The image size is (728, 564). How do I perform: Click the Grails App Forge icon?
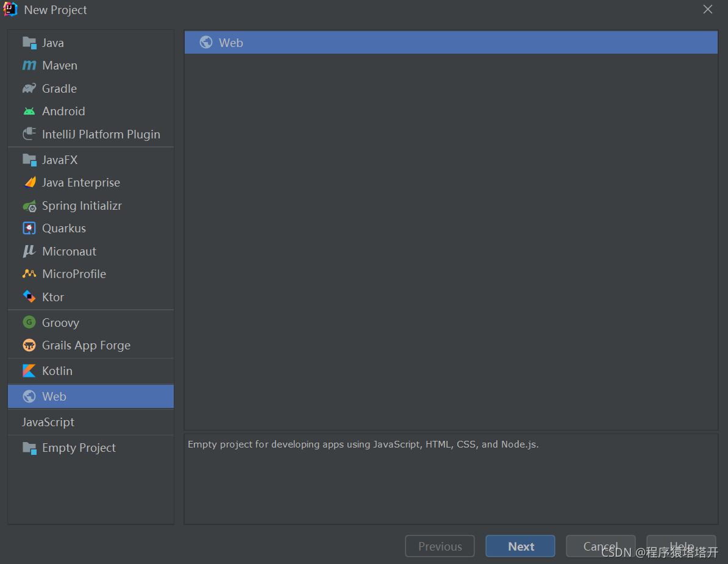29,345
